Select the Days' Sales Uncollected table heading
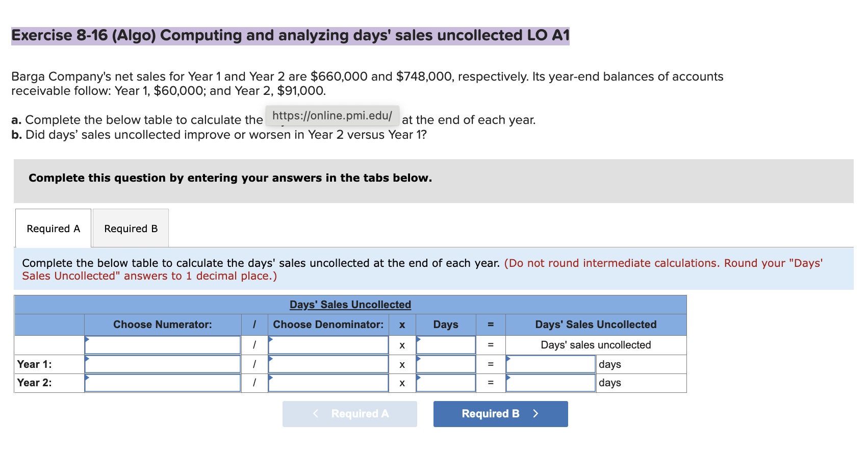Viewport: 868px width, 449px height. coord(350,304)
